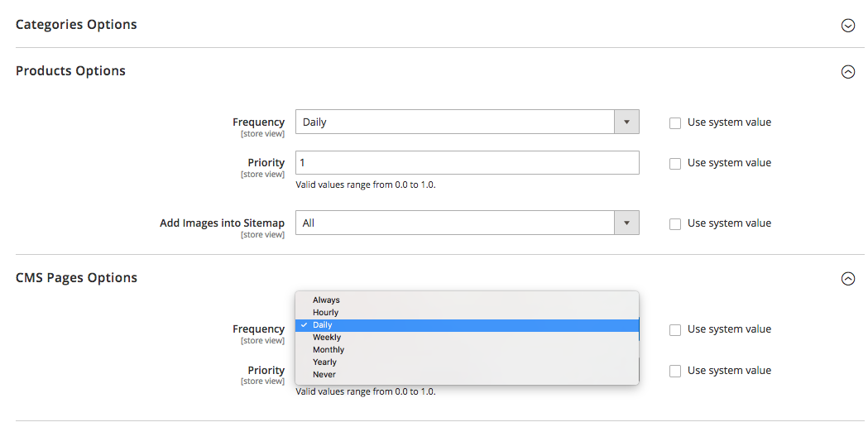
Task: Click Products Frequency dropdown arrow button
Action: pos(626,122)
